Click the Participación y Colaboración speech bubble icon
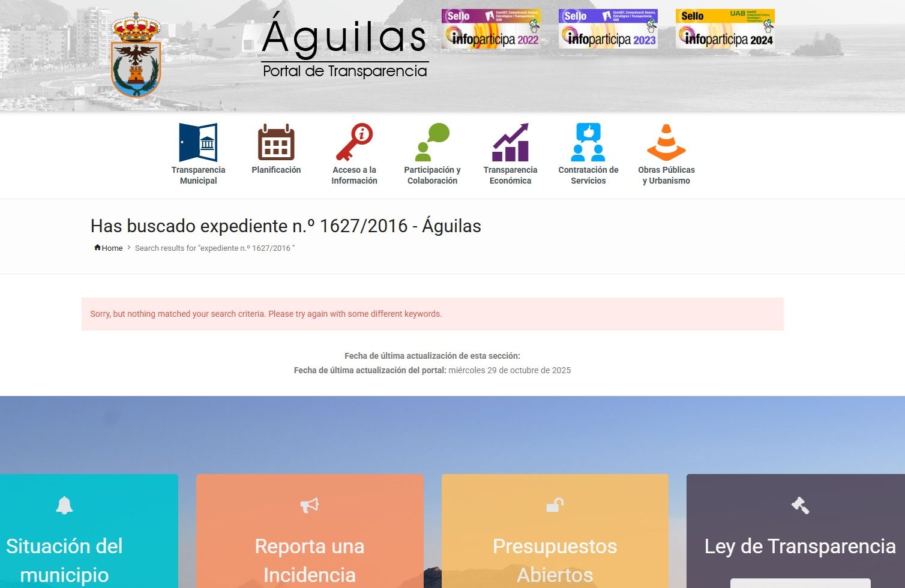The image size is (905, 588). point(432,142)
